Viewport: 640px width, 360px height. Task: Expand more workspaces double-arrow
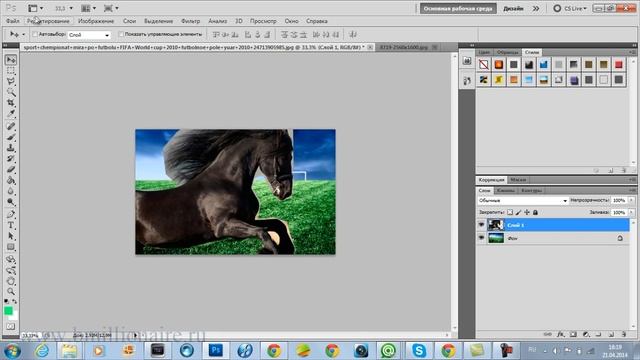536,8
